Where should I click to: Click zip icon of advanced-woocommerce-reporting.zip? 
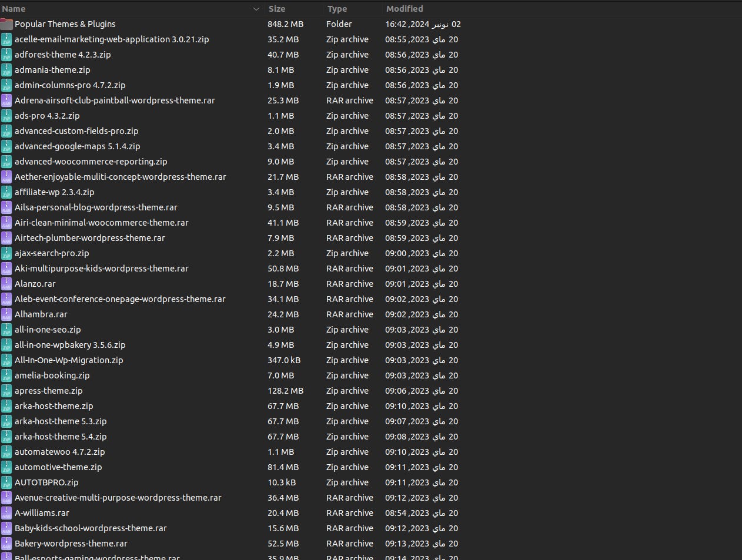pyautogui.click(x=6, y=162)
